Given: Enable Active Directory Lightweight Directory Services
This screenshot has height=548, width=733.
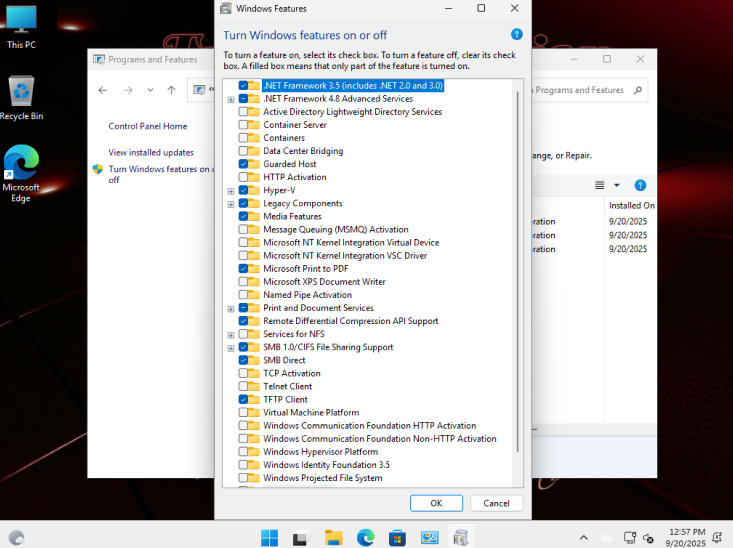Looking at the screenshot, I should 243,112.
